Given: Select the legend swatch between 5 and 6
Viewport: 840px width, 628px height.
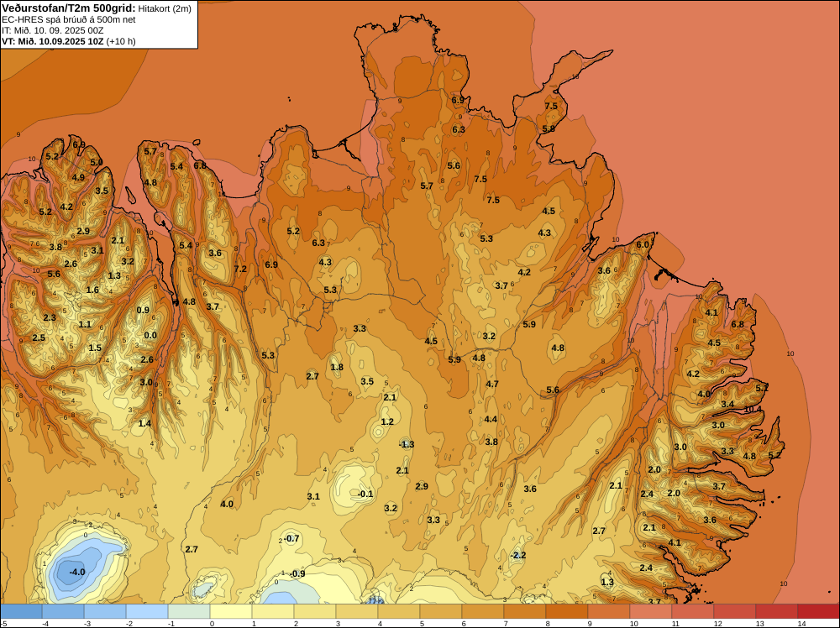Looking at the screenshot, I should click(x=441, y=611).
